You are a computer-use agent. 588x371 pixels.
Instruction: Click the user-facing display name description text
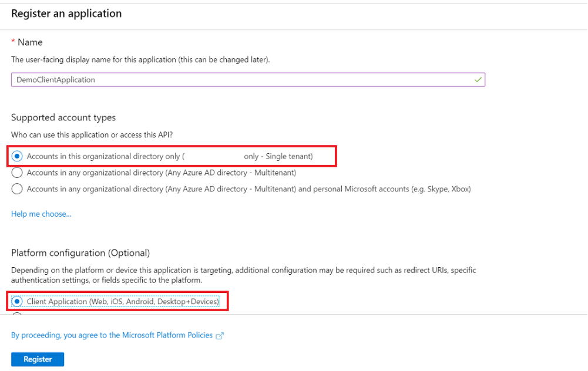point(140,60)
